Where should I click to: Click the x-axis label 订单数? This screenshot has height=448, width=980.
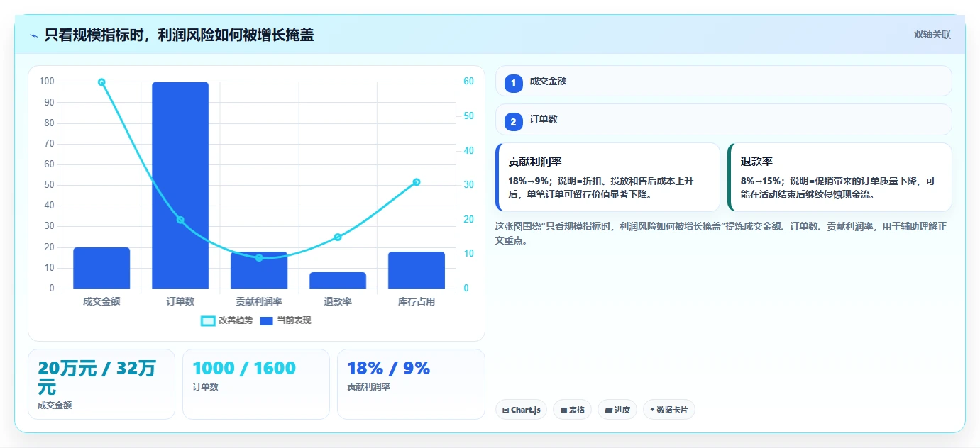point(180,301)
